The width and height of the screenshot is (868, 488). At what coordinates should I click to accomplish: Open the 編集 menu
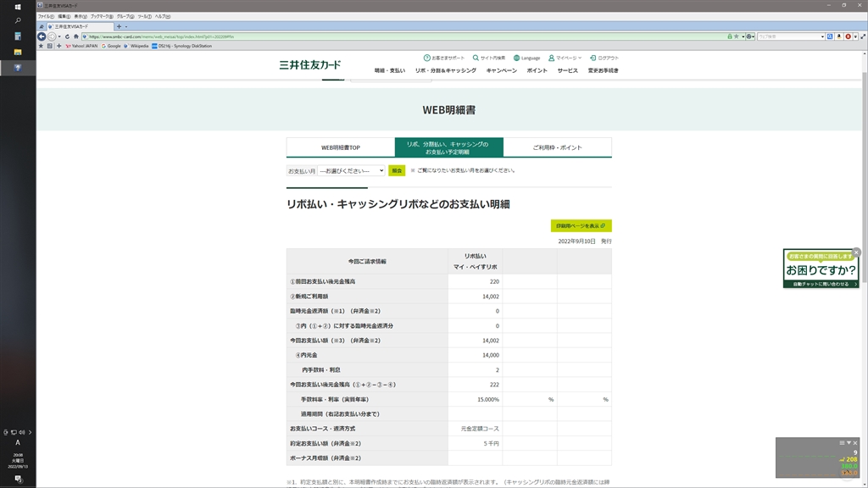click(64, 17)
